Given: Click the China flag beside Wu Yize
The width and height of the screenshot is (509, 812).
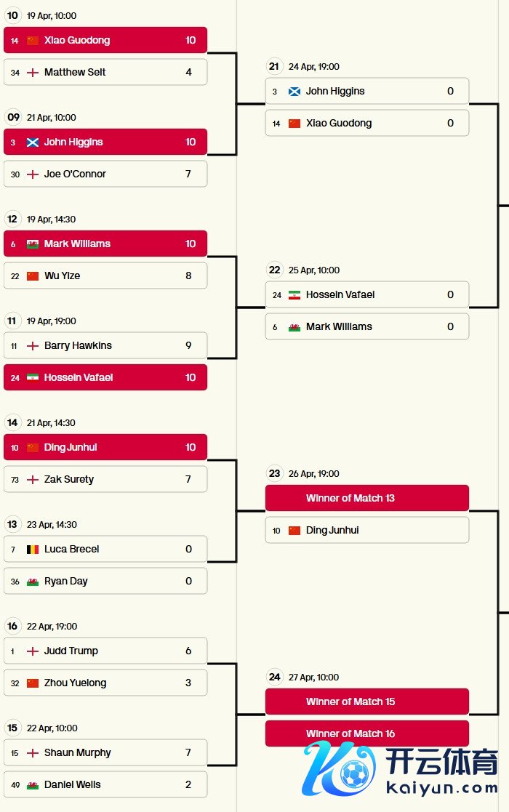Looking at the screenshot, I should coord(33,276).
